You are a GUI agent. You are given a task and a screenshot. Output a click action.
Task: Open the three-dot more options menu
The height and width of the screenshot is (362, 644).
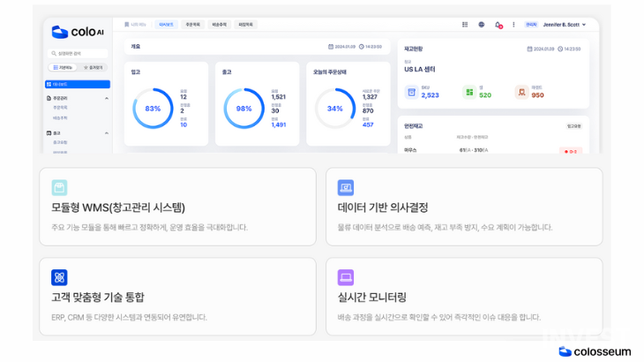513,25
